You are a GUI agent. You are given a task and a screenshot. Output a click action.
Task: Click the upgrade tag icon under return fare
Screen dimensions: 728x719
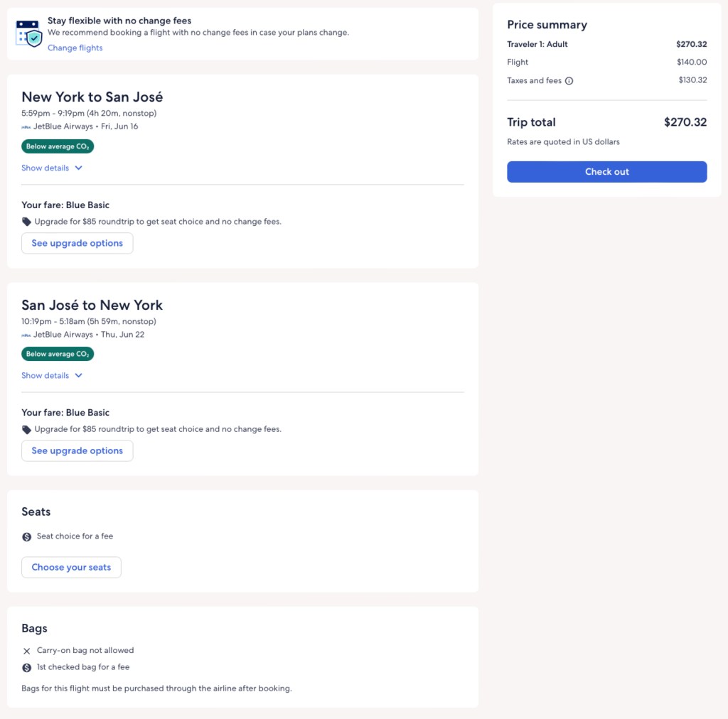(27, 429)
